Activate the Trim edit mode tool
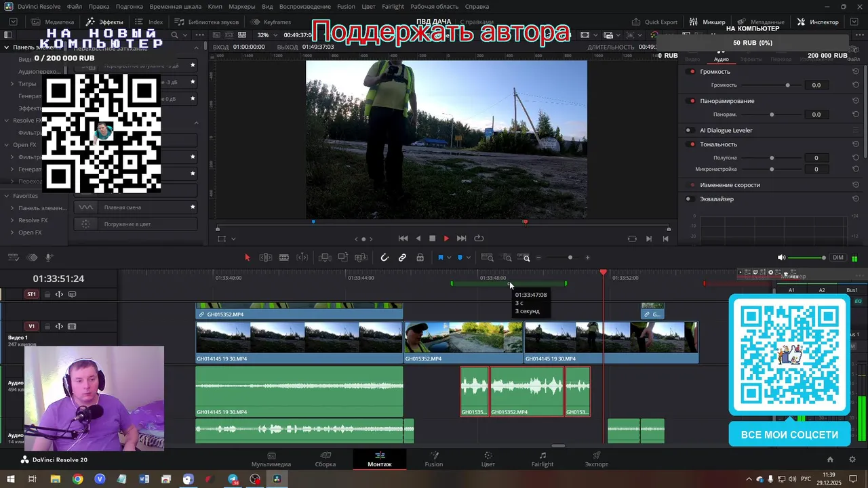 [x=266, y=258]
